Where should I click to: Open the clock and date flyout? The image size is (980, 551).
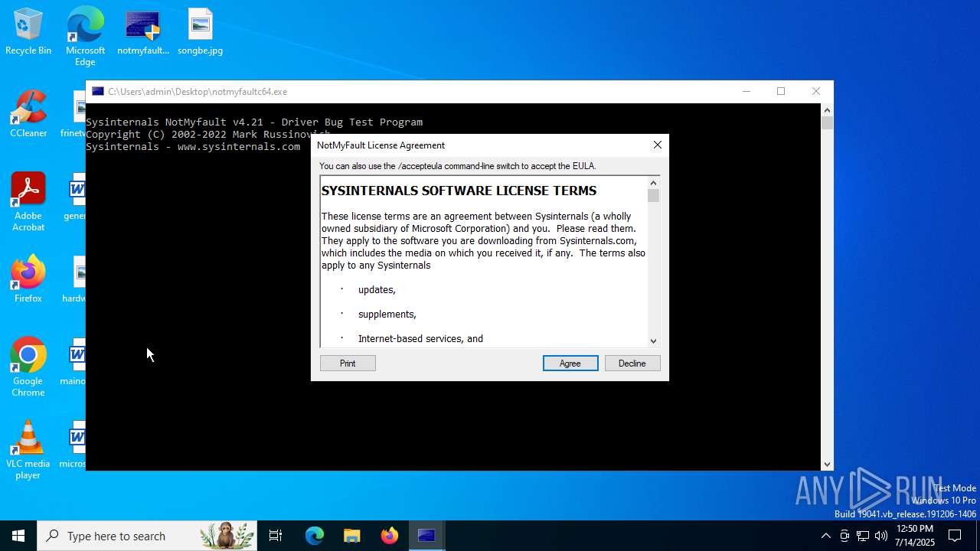915,536
